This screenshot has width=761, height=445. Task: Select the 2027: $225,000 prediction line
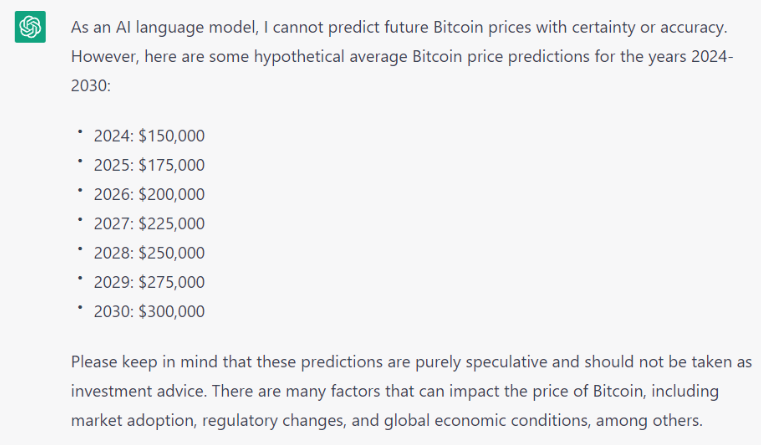click(x=149, y=223)
